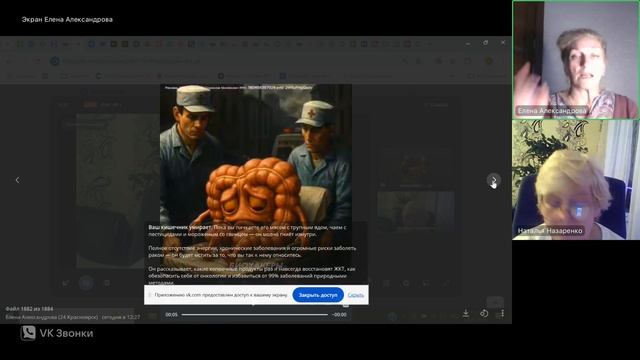Select Наталья Назаренко's video tile
The width and height of the screenshot is (640, 360).
(x=576, y=180)
